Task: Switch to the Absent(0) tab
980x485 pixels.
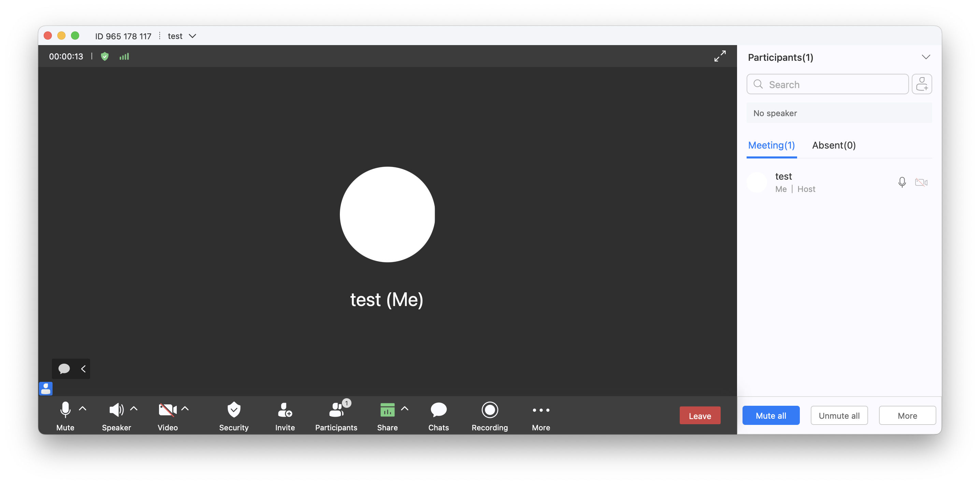Action: click(834, 145)
